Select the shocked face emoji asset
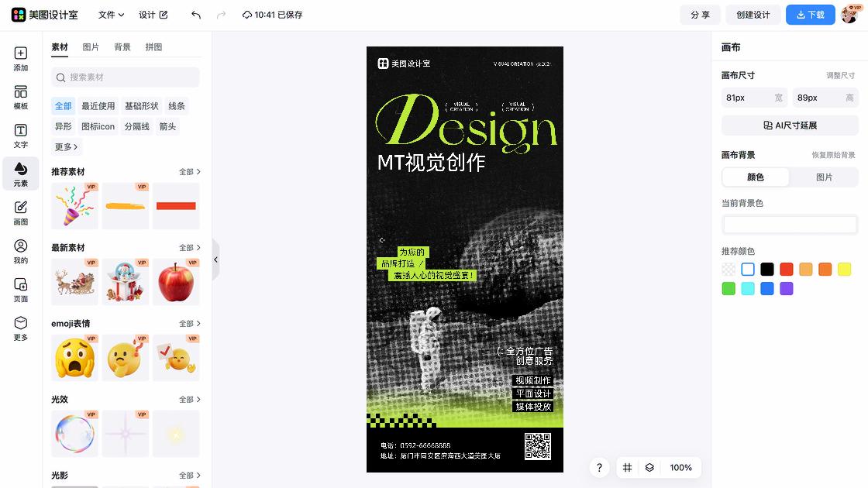This screenshot has width=868, height=488. pyautogui.click(x=74, y=357)
